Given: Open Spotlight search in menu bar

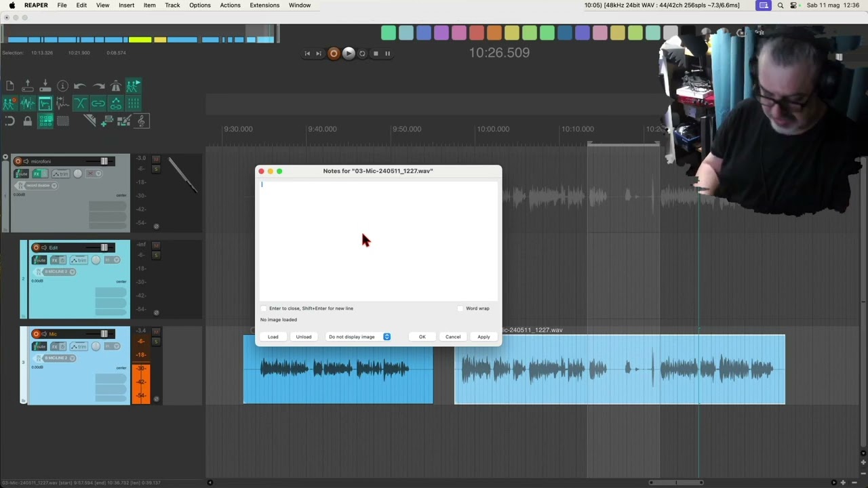Looking at the screenshot, I should click(781, 5).
